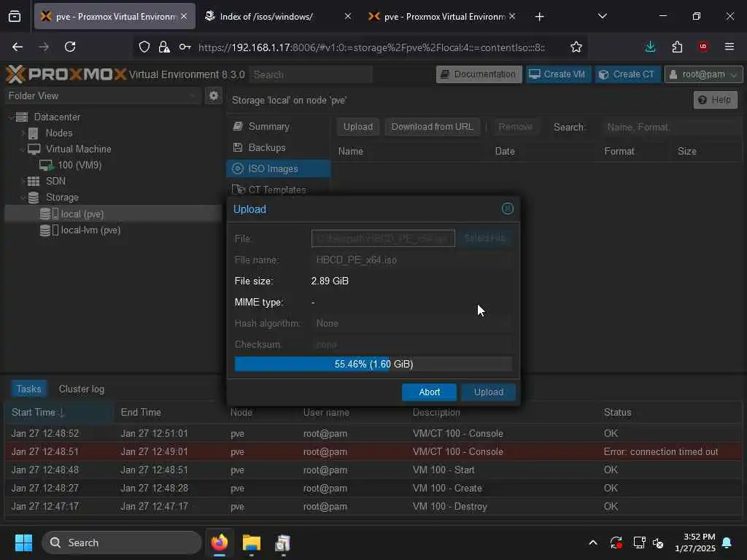Open the Firefox downloads arrow icon
This screenshot has height=560, width=747.
pos(650,47)
